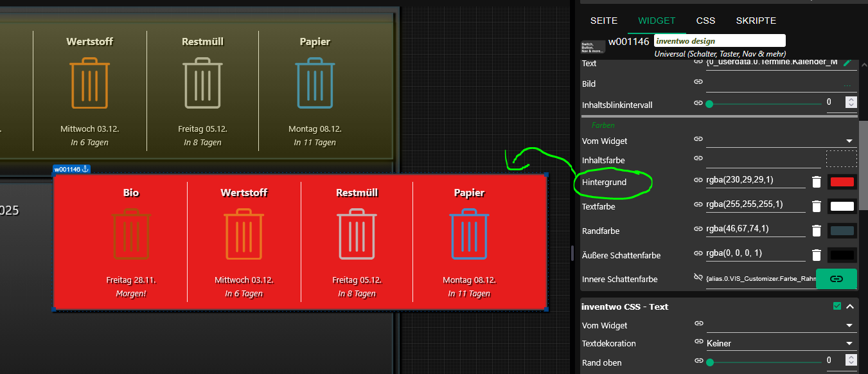Open the Randfarbe color swatch
Viewport: 868px width, 374px height.
(842, 231)
